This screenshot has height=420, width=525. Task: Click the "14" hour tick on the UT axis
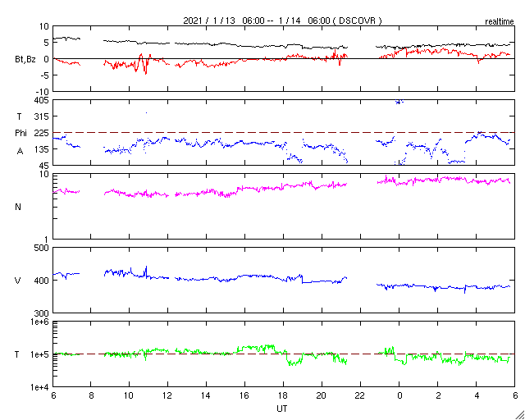click(x=206, y=395)
